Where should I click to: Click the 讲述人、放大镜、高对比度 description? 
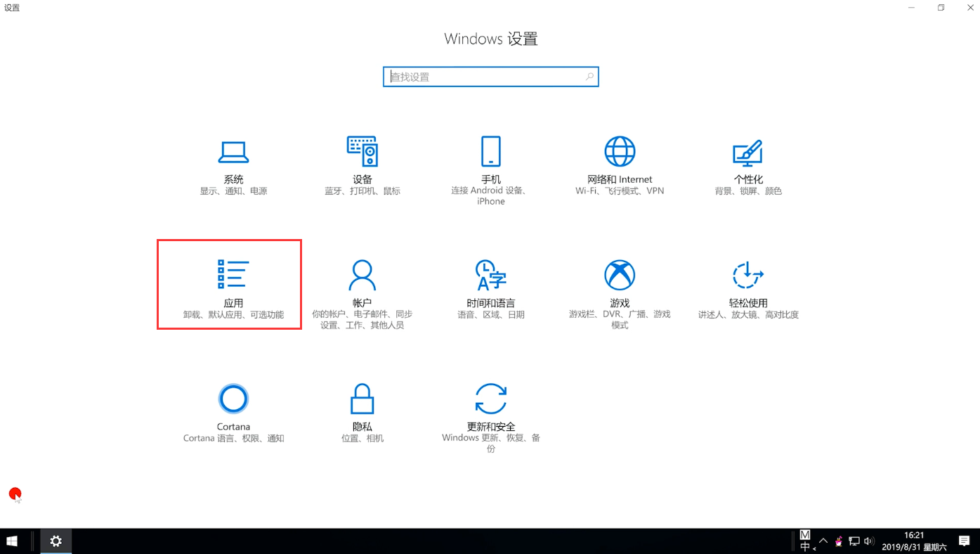pyautogui.click(x=748, y=315)
